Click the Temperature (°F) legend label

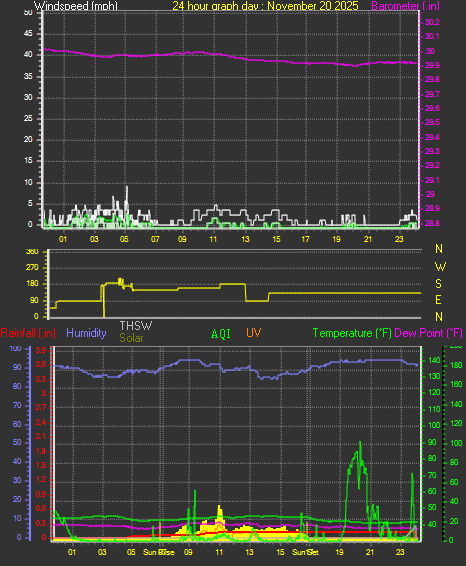pos(352,333)
